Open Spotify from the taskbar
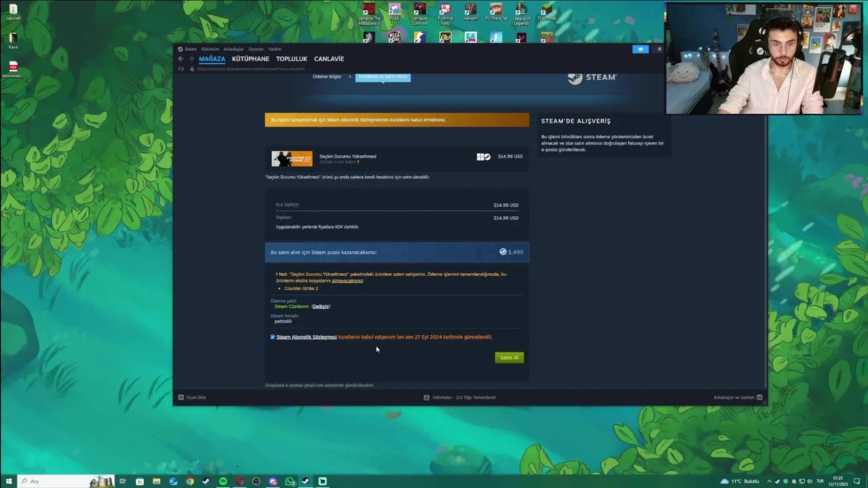Image resolution: width=868 pixels, height=488 pixels. point(222,481)
